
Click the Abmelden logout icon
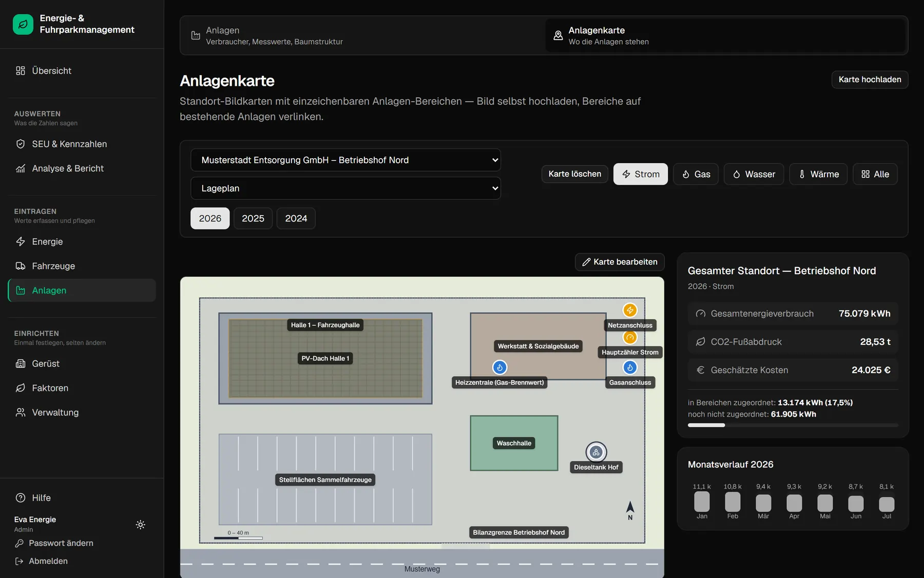point(19,561)
